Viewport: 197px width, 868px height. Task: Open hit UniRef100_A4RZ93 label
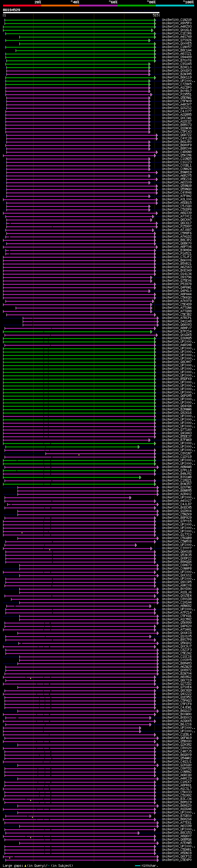pos(177,26)
